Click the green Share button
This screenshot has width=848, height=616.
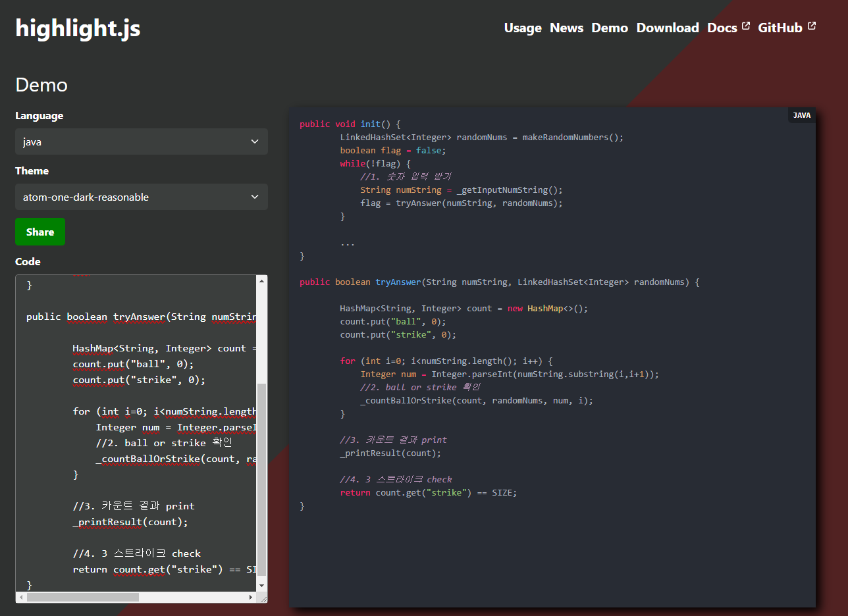40,232
